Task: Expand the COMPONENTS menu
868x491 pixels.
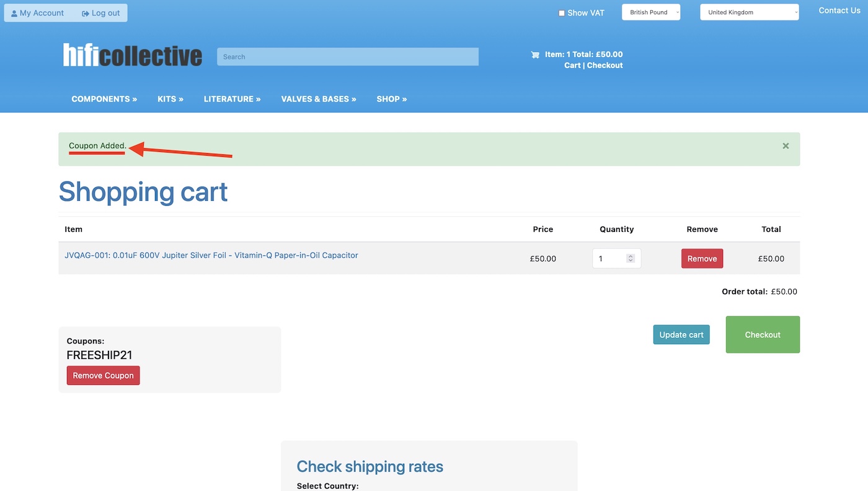Action: click(104, 99)
